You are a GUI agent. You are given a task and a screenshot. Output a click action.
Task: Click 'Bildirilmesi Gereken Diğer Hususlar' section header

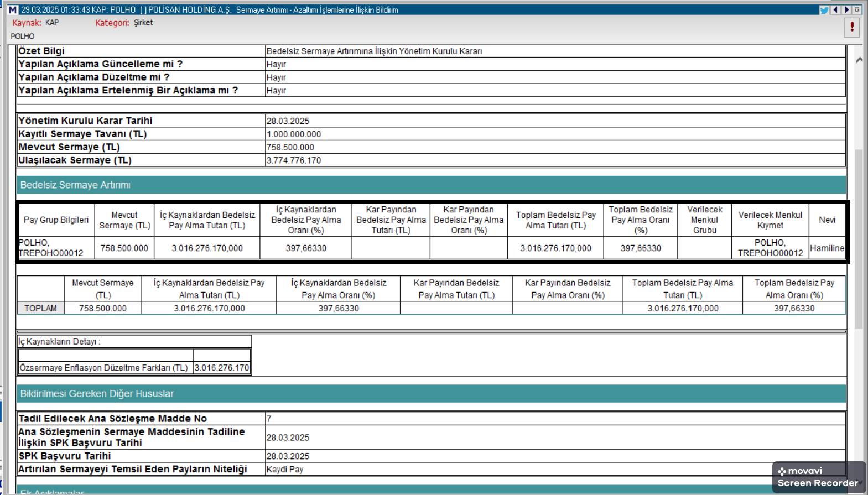click(x=432, y=394)
